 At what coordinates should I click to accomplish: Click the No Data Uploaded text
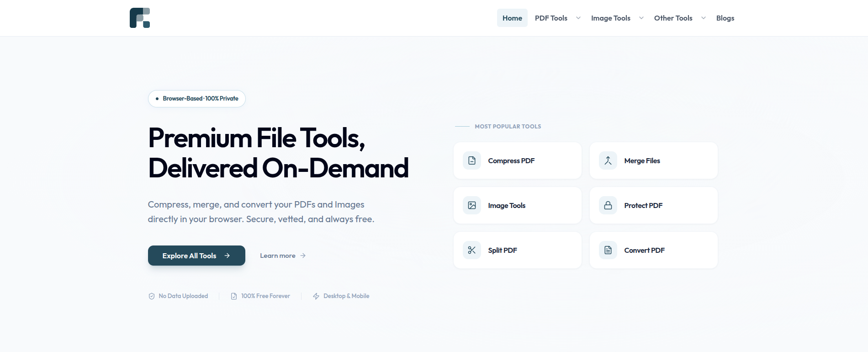[x=183, y=296]
